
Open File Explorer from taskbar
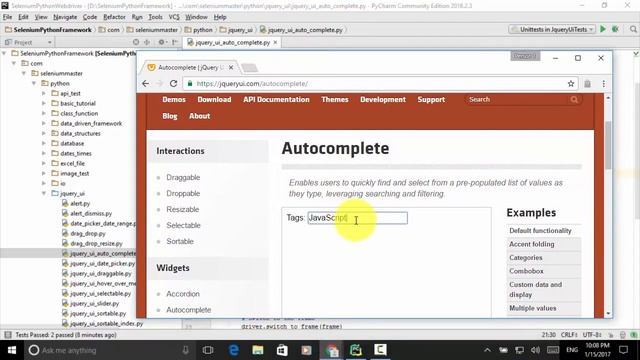point(258,350)
